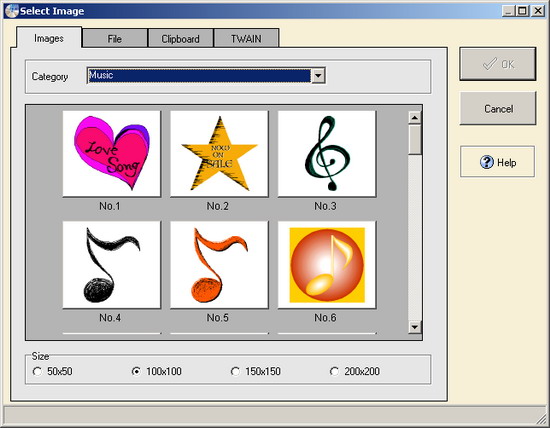This screenshot has height=428, width=550.
Task: Click the No.1 label
Action: tap(110, 206)
